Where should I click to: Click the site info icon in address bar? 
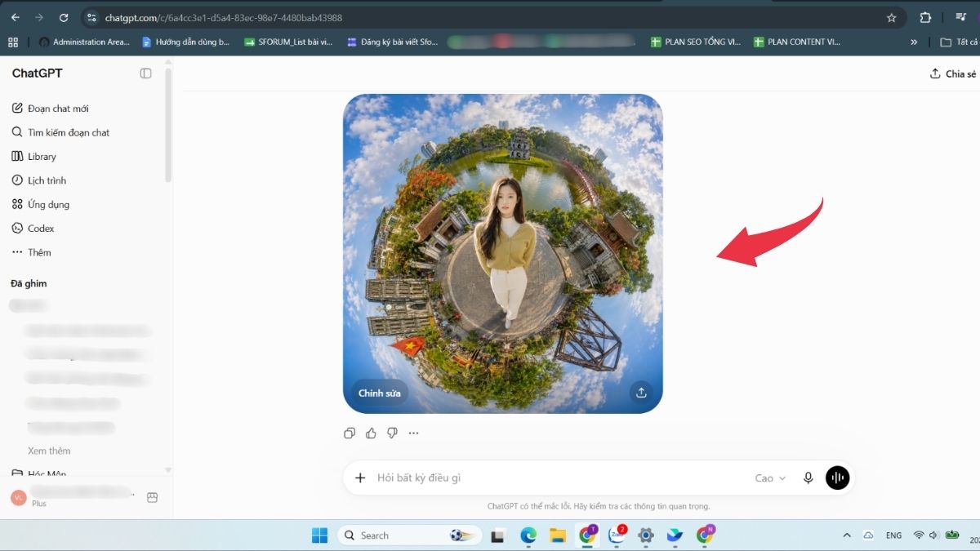(91, 17)
